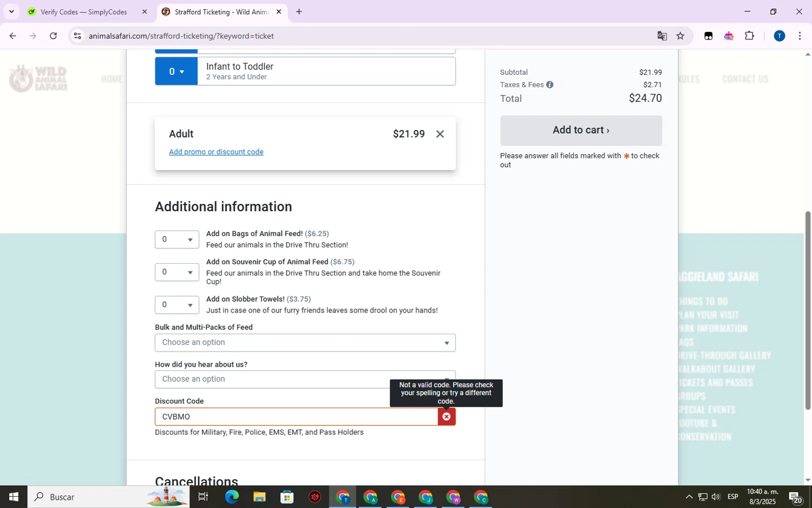Click the Add to cart button
Screen dimensions: 812x508
point(581,130)
